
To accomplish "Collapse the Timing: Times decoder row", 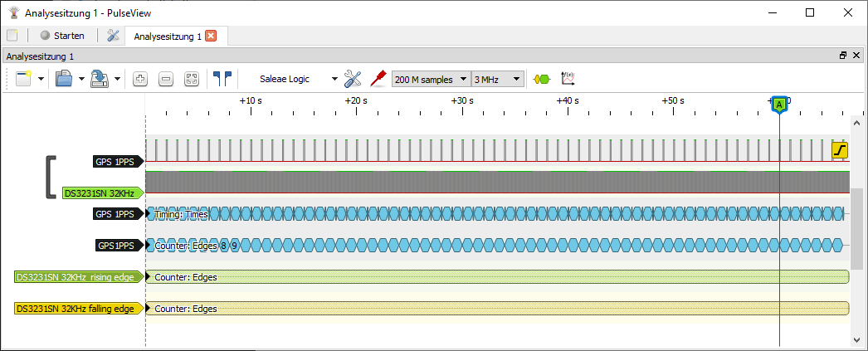I will 148,214.
